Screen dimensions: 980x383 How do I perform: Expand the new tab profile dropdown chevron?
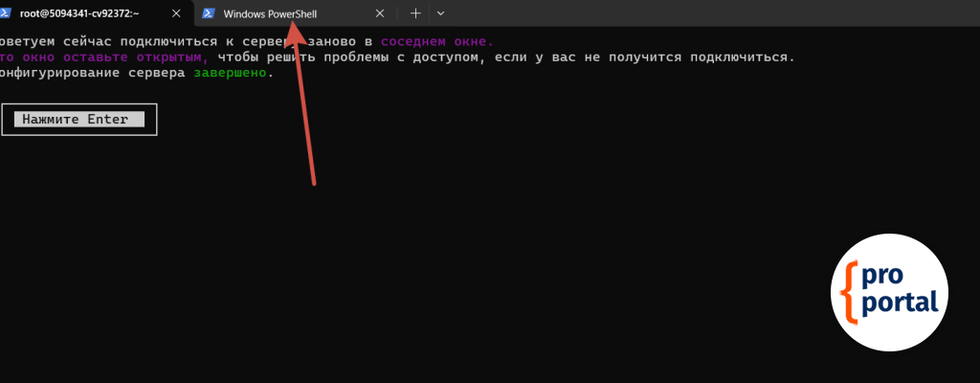tap(440, 14)
